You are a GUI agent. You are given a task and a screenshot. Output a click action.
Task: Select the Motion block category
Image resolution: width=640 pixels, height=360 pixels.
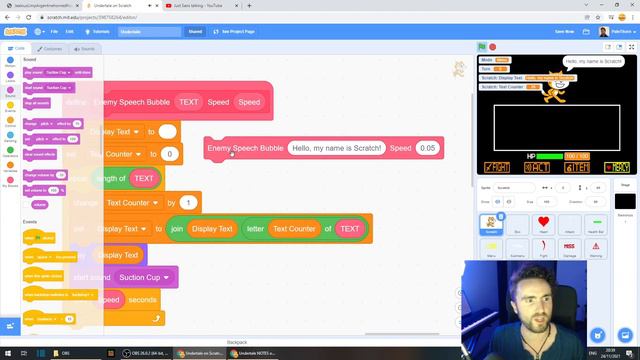10,62
